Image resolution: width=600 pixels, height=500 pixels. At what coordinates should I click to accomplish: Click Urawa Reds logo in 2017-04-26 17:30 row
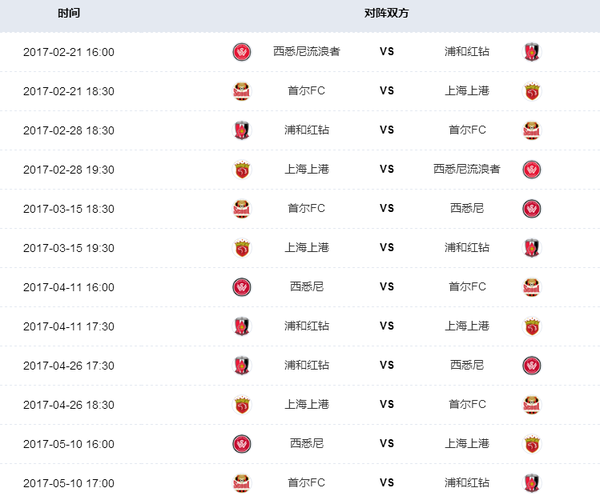(240, 365)
